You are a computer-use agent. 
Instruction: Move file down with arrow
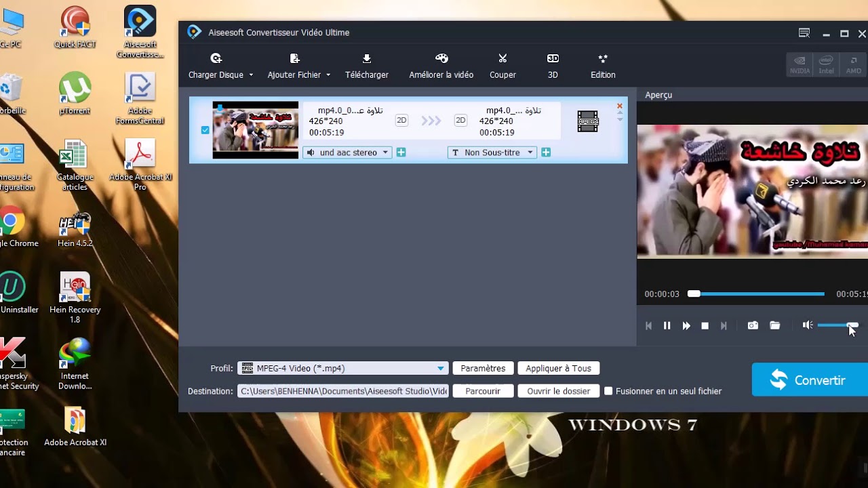coord(619,119)
